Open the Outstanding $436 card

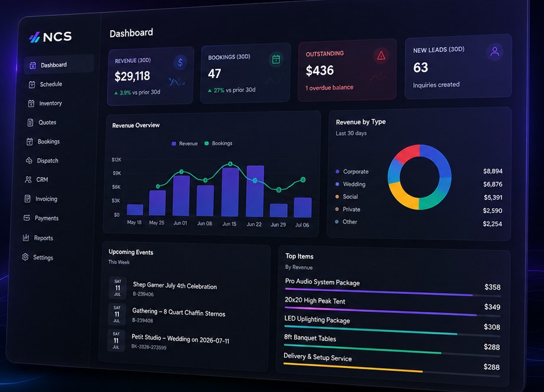tap(347, 70)
